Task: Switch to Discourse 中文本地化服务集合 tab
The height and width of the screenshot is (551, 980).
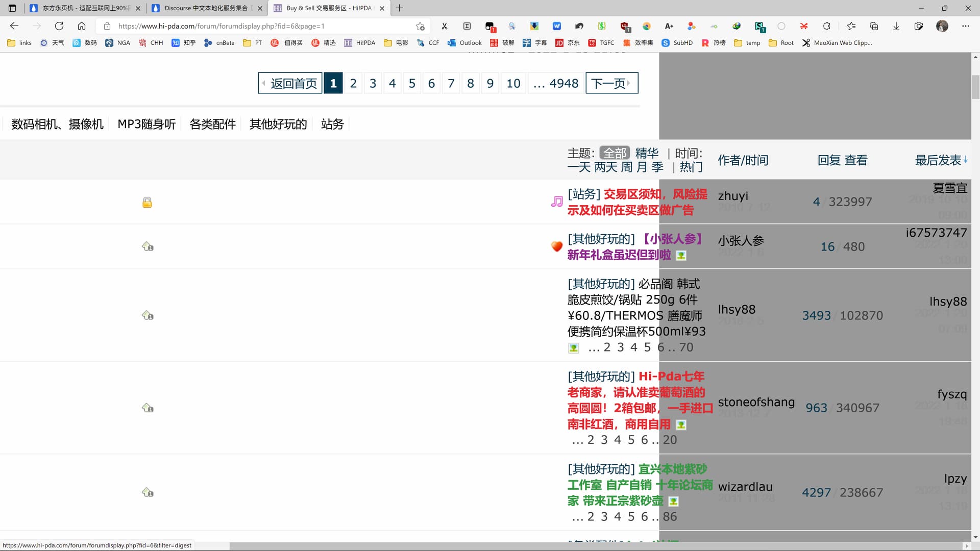Action: (205, 8)
